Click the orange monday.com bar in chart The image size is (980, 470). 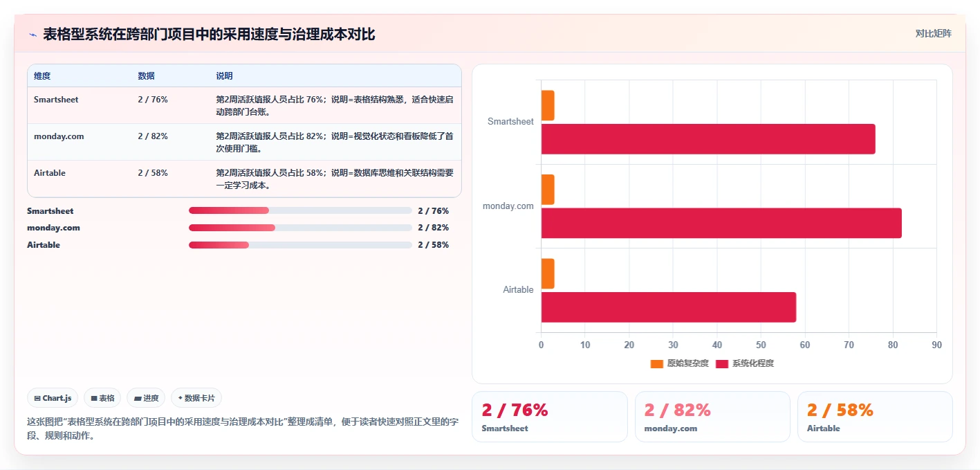point(548,190)
